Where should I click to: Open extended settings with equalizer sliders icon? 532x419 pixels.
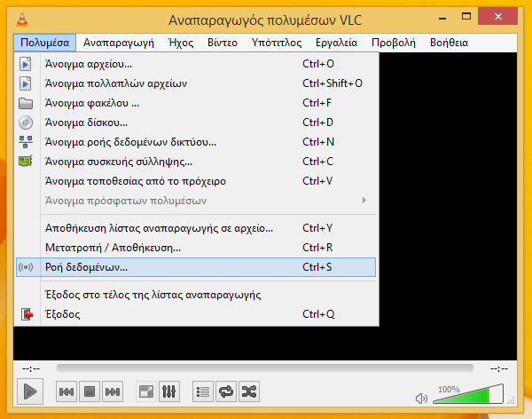pos(169,391)
